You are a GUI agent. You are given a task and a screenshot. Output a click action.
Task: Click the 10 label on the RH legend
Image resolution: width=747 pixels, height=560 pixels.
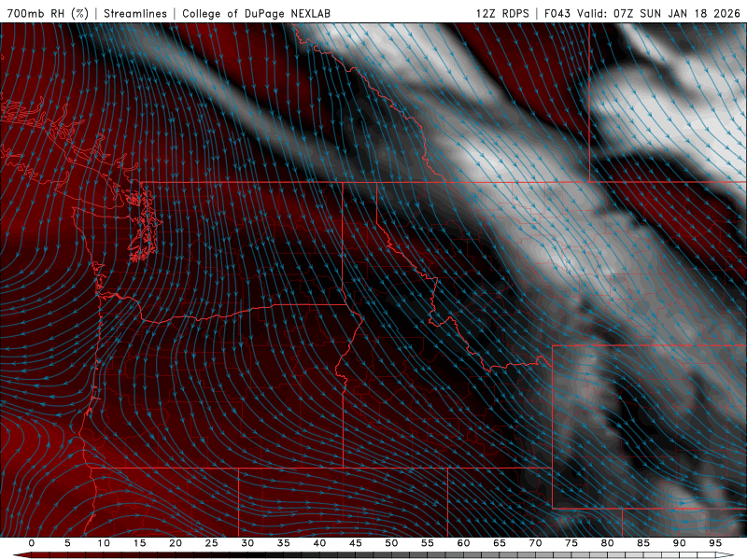click(x=104, y=543)
